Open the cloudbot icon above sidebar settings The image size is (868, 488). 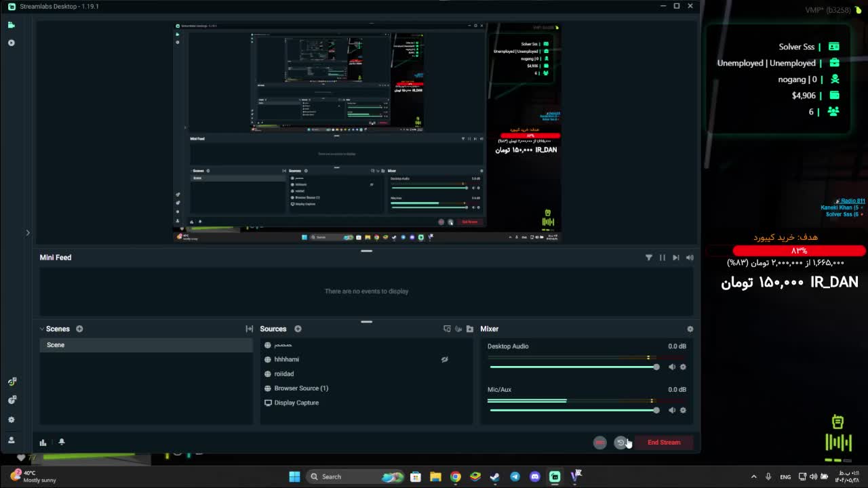tap(11, 400)
